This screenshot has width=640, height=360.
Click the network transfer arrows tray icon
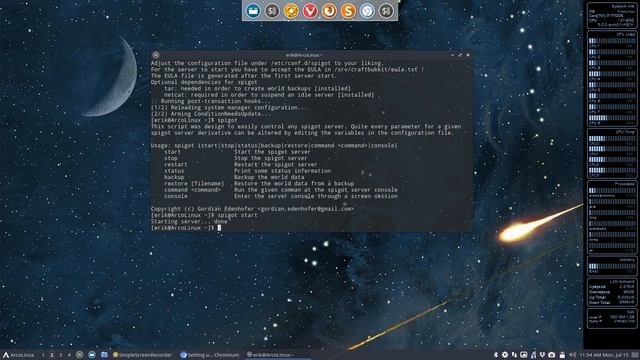tap(514, 355)
